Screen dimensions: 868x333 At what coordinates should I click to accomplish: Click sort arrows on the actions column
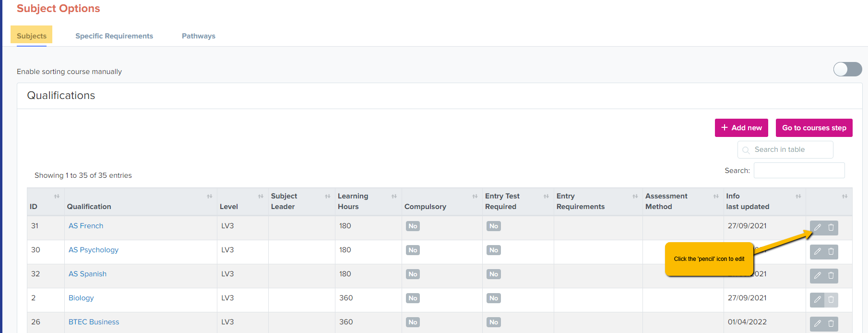(x=845, y=196)
